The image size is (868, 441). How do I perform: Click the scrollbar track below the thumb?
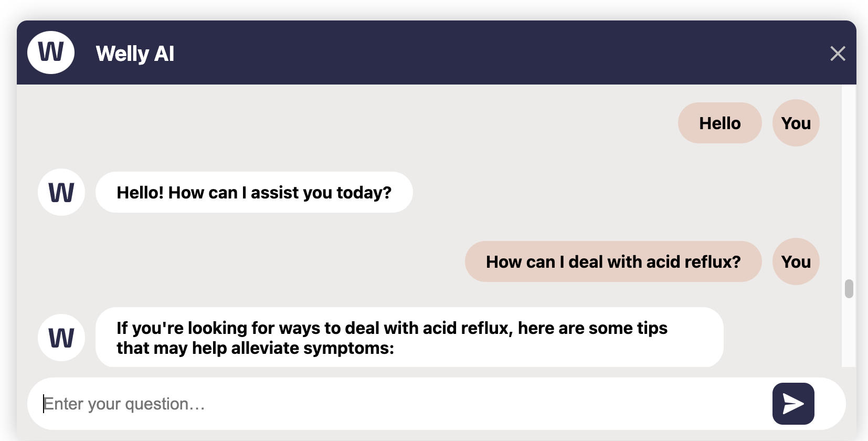pyautogui.click(x=849, y=336)
